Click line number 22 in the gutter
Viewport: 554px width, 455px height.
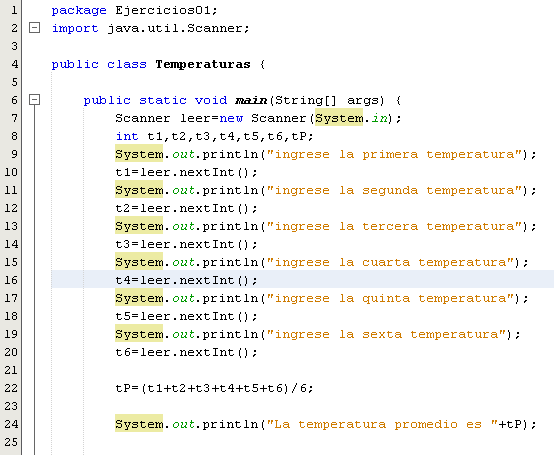pyautogui.click(x=11, y=388)
